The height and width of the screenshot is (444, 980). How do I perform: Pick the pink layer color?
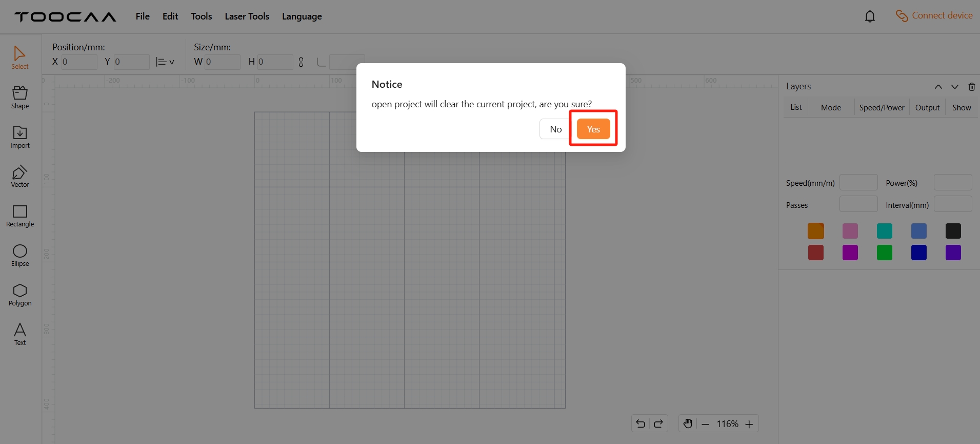pyautogui.click(x=850, y=231)
